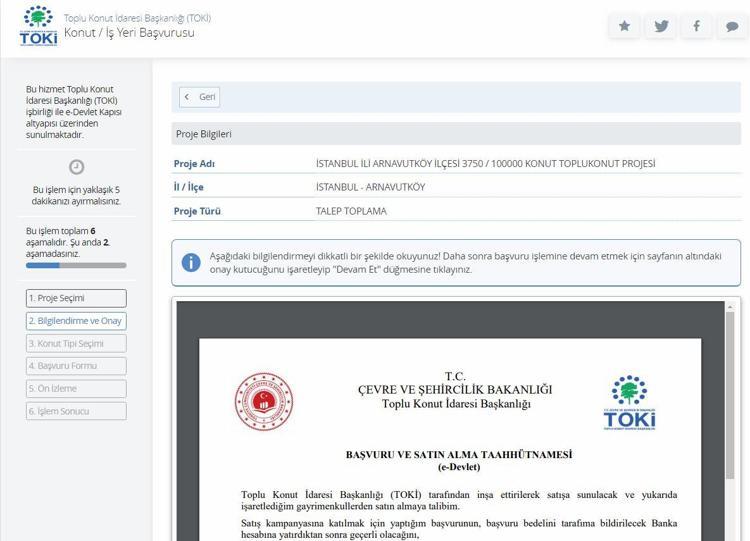
Task: Jump to step 5. Ön İzleme
Action: pos(76,388)
